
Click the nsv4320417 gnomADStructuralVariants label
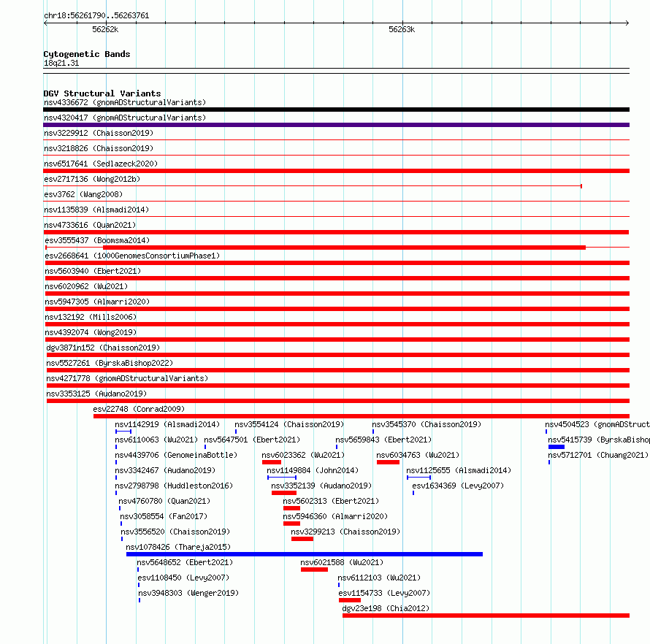point(125,118)
